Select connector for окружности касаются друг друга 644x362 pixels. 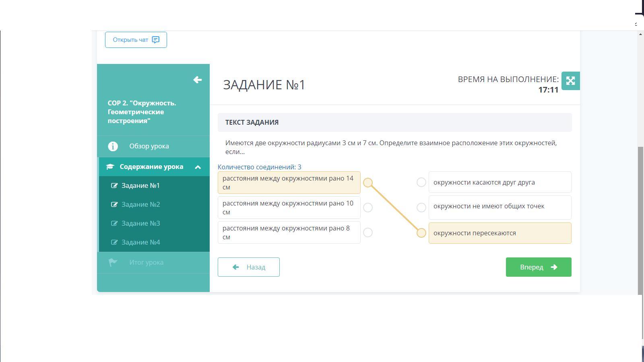(421, 182)
